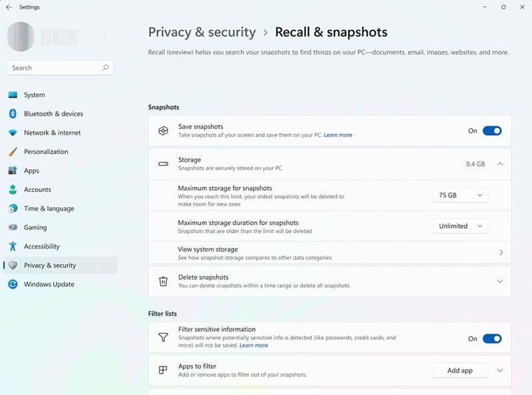Click View system storage title
The width and height of the screenshot is (532, 395).
[207, 249]
